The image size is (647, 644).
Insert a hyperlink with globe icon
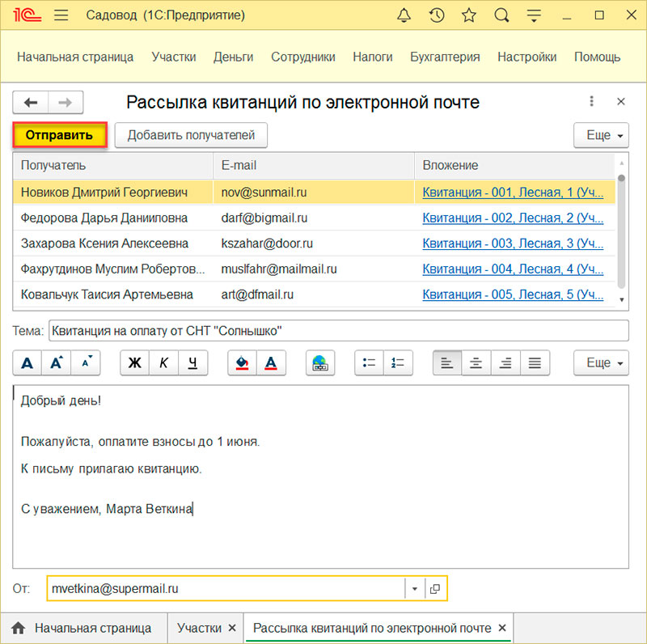click(x=320, y=363)
